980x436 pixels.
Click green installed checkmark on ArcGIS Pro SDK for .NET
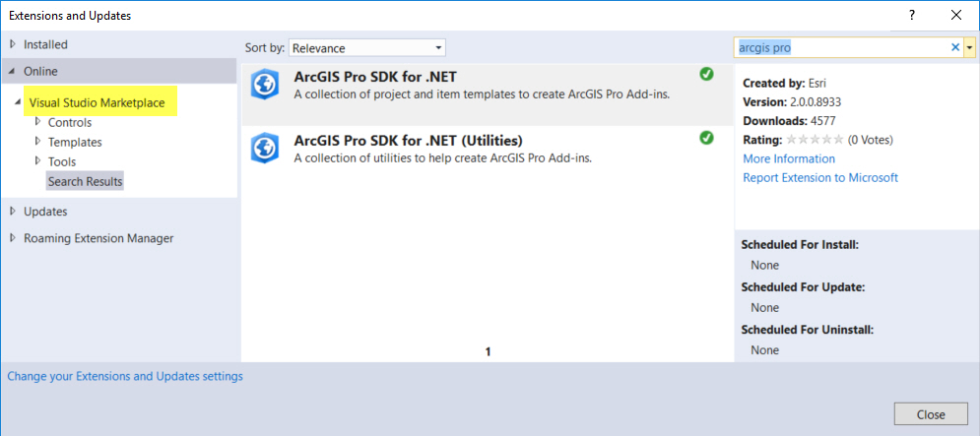point(706,74)
